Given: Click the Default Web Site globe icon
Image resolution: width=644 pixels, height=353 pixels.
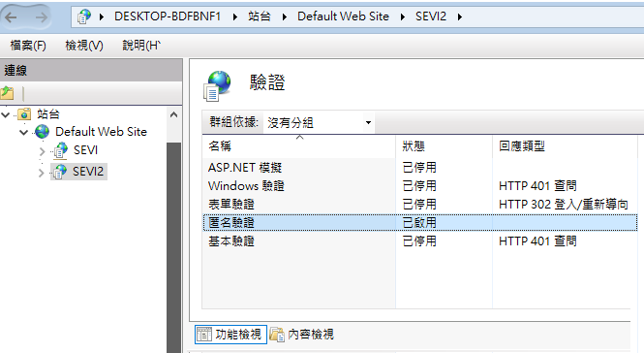Looking at the screenshot, I should 42,132.
